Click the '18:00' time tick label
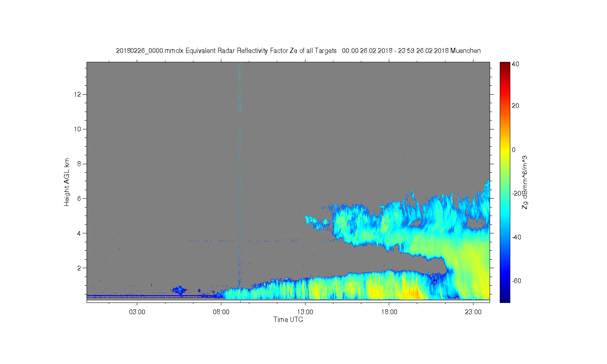607x364 pixels. coord(389,312)
